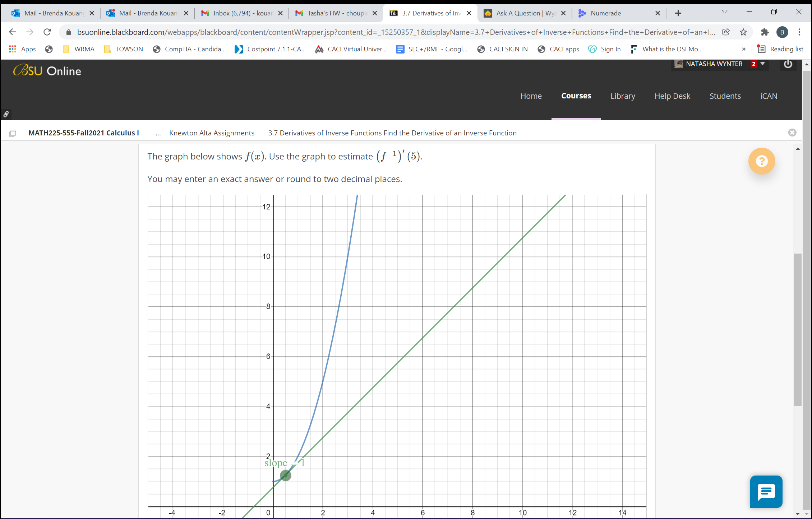Click the browser back arrow

[13, 32]
